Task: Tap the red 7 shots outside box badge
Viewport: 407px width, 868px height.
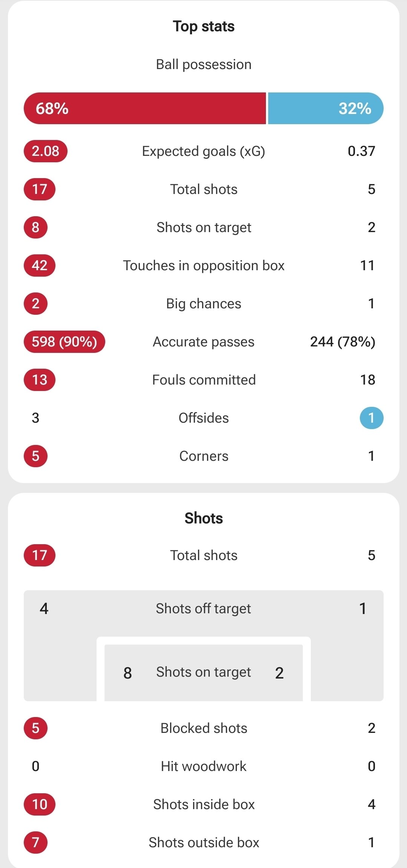Action: click(x=35, y=843)
